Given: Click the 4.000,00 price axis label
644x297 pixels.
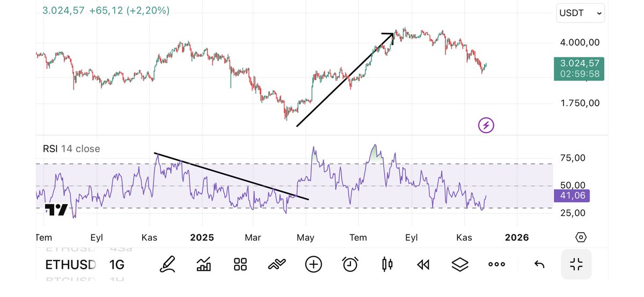Looking at the screenshot, I should [579, 42].
